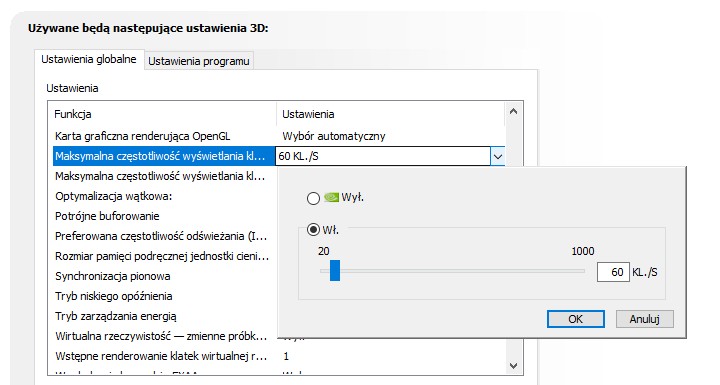Click the 60 KL./S combo box field
The height and width of the screenshot is (385, 720).
pyautogui.click(x=383, y=157)
